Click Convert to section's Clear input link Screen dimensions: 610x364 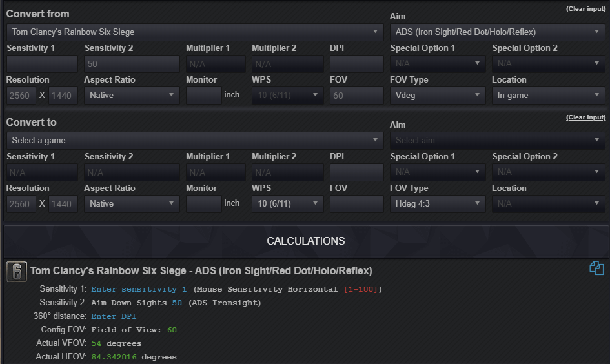click(x=585, y=117)
